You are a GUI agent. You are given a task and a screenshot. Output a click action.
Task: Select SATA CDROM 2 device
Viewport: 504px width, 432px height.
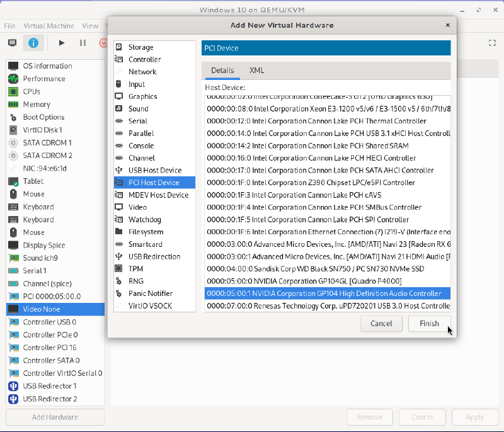point(55,156)
